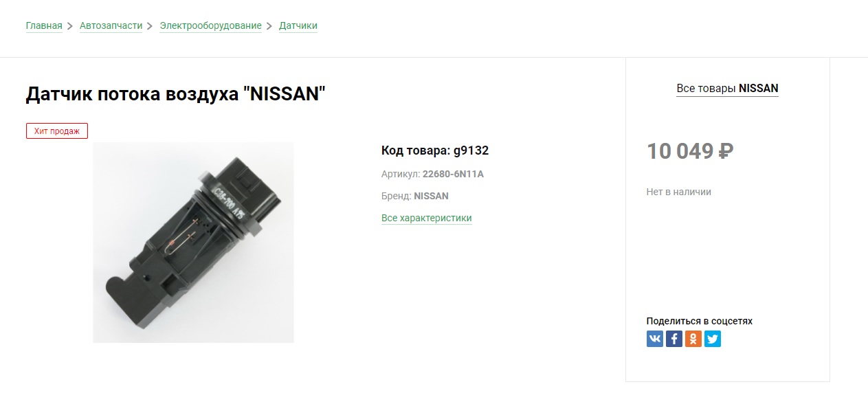Click the chevron after Главная
This screenshot has width=868, height=402.
[x=70, y=27]
